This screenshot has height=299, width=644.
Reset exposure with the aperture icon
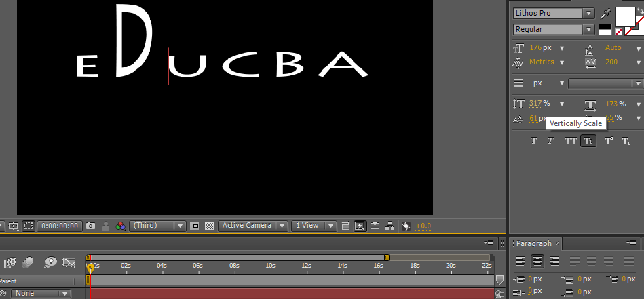(406, 226)
